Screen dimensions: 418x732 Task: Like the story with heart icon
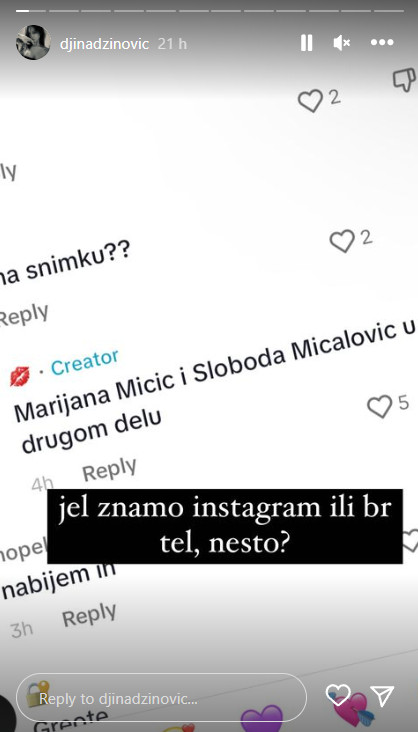(338, 695)
